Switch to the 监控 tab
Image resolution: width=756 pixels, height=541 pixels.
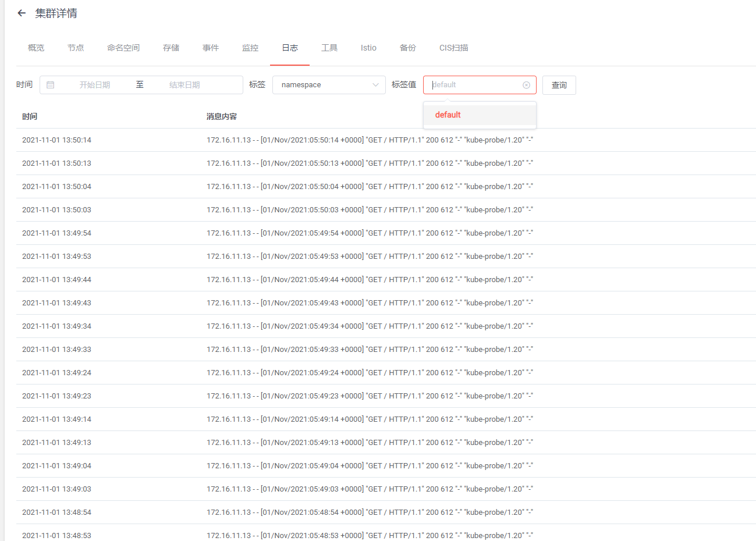pyautogui.click(x=250, y=48)
